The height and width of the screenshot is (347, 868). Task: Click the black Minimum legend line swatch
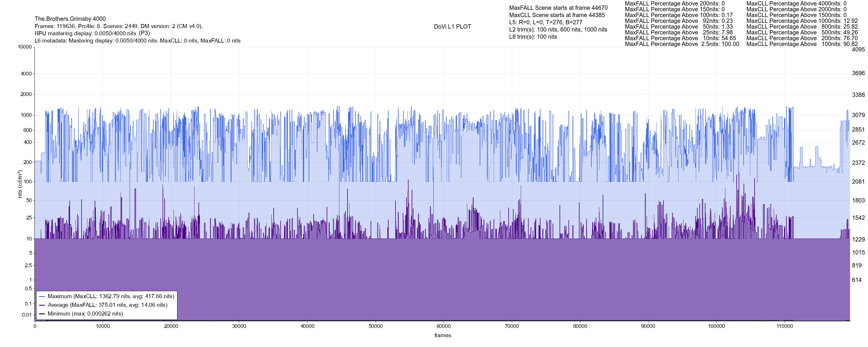point(42,314)
